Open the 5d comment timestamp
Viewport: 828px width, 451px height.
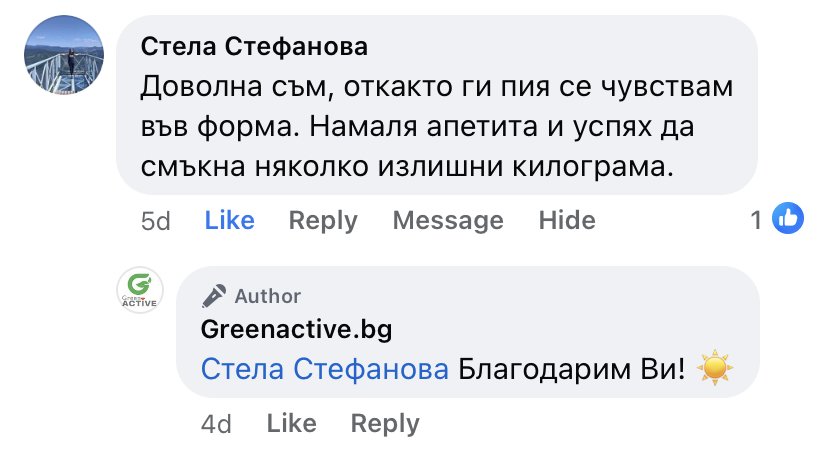click(156, 221)
